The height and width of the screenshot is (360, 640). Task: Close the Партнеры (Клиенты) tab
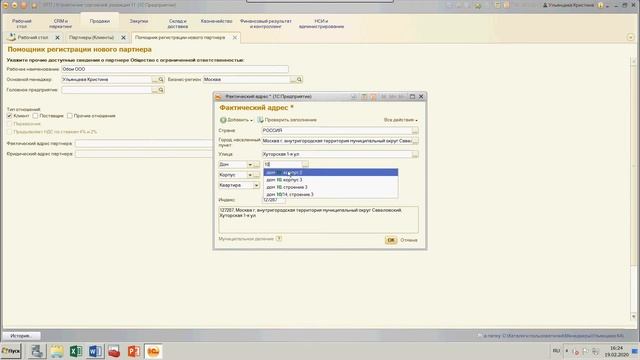123,38
